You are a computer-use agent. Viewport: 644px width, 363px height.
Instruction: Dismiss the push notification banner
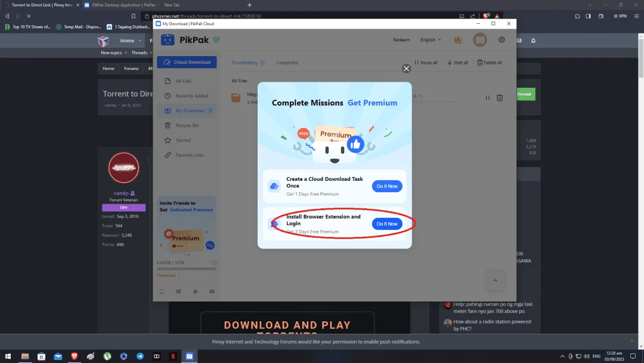pos(631,342)
